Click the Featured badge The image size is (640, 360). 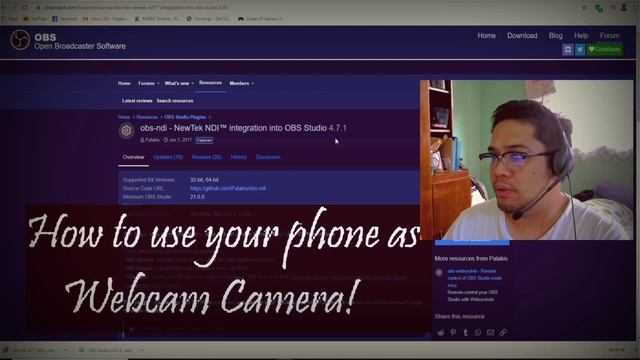204,140
